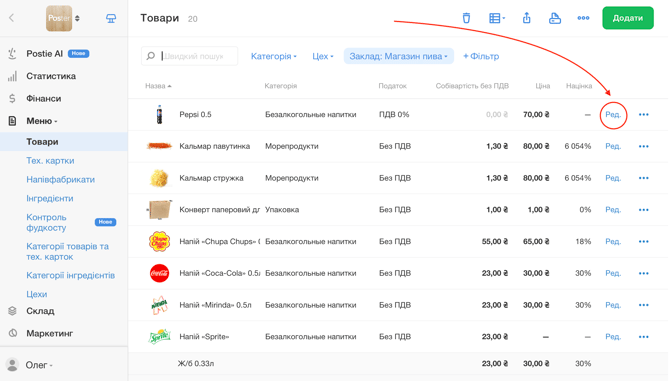670x381 pixels.
Task: Open more options for Pepsi 0.5
Action: point(644,114)
